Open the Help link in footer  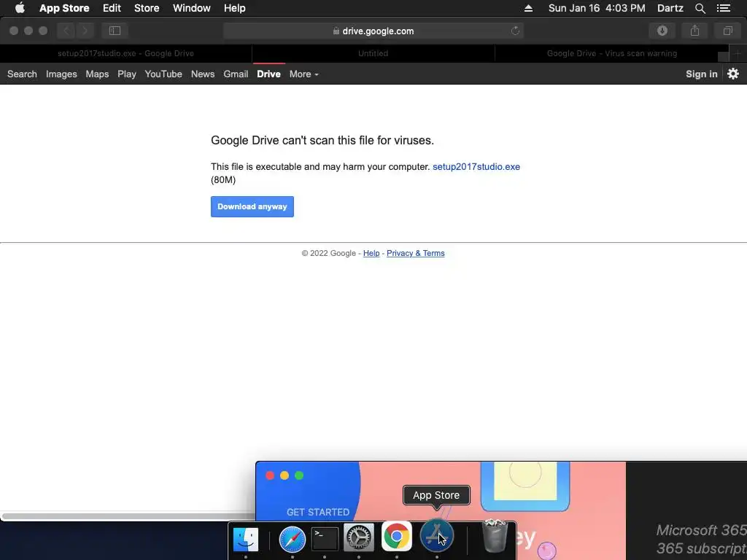point(371,253)
